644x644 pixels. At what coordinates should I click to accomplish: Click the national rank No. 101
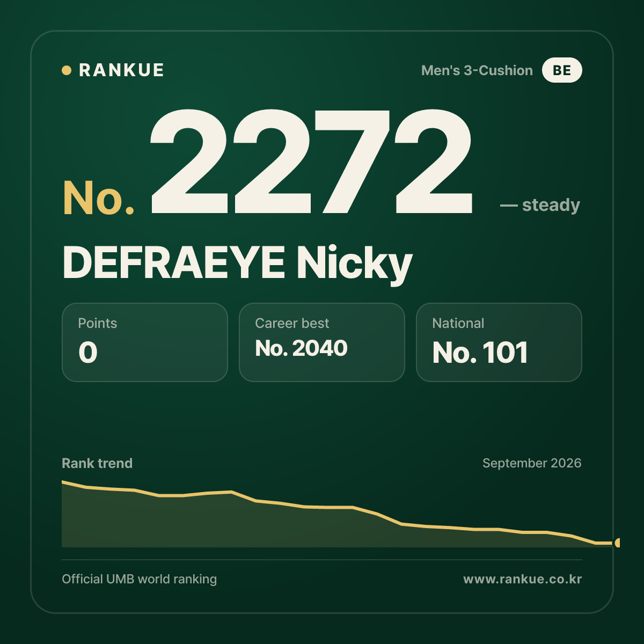click(480, 353)
